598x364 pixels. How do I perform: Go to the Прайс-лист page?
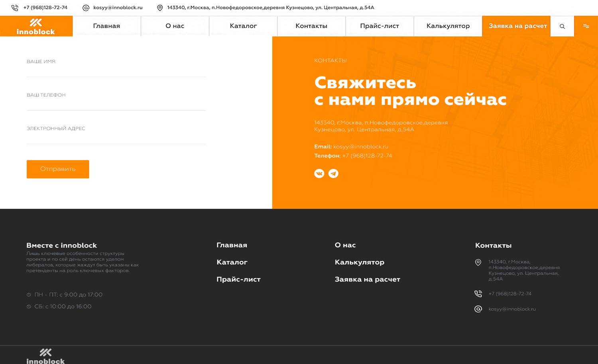click(380, 26)
